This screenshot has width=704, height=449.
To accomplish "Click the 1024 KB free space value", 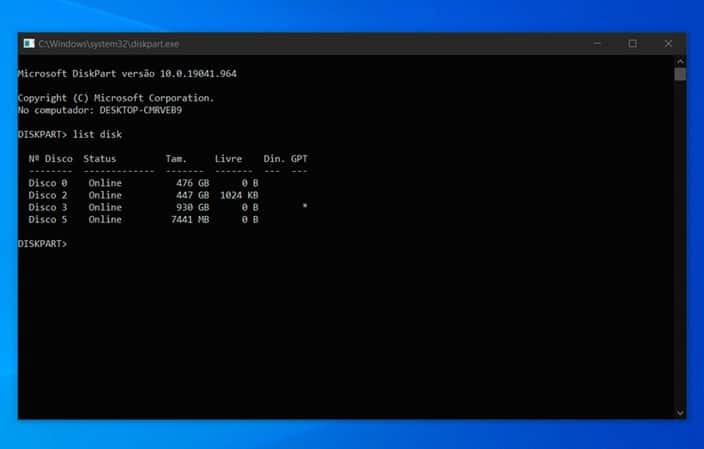I will tap(239, 195).
